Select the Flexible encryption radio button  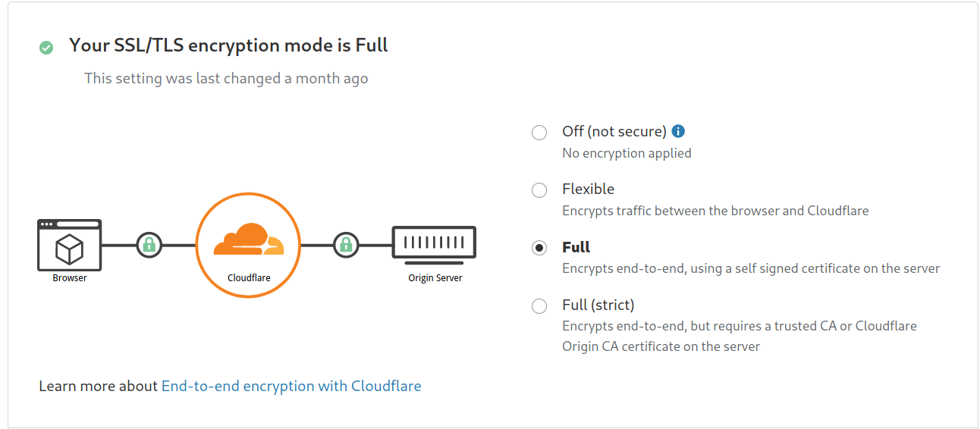[x=539, y=190]
